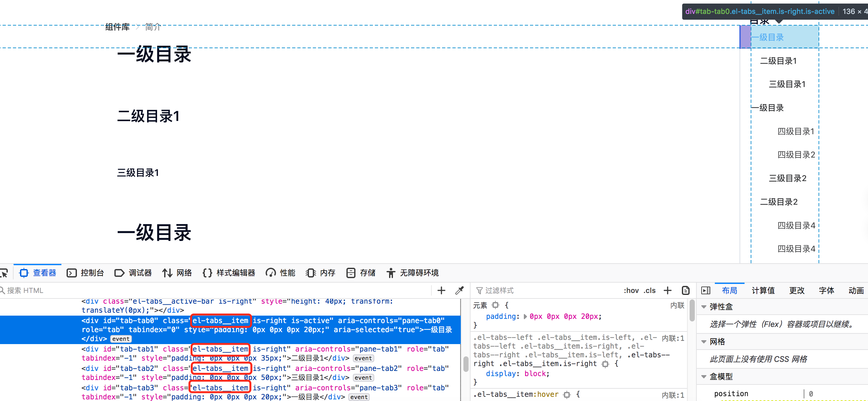Collapse the 盒模型 (Box Model) section
This screenshot has height=401, width=868.
(x=704, y=376)
